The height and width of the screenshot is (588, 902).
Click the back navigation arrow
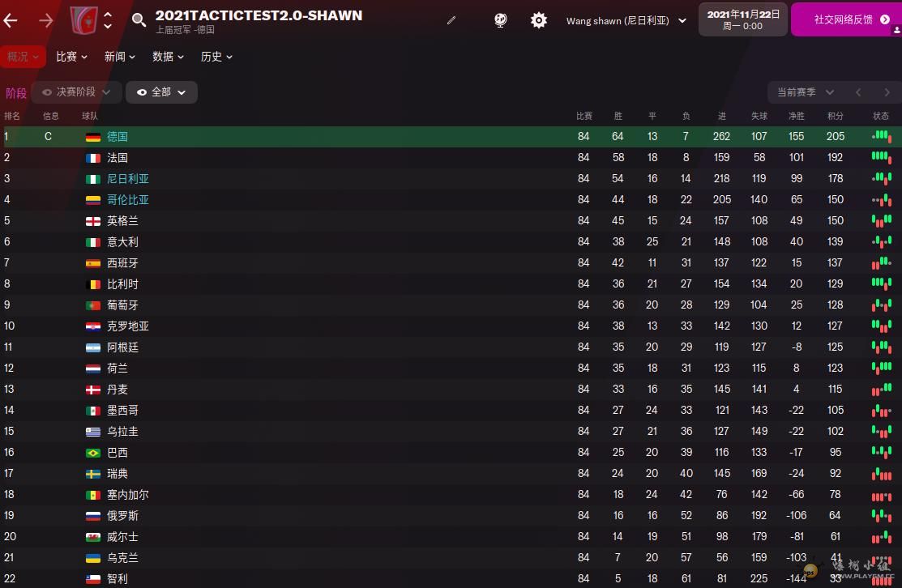(11, 21)
